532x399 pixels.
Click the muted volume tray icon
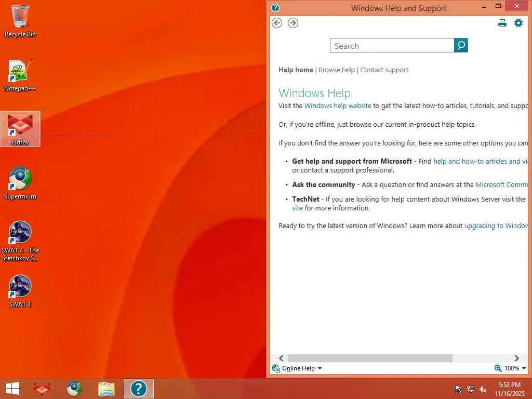(x=483, y=389)
